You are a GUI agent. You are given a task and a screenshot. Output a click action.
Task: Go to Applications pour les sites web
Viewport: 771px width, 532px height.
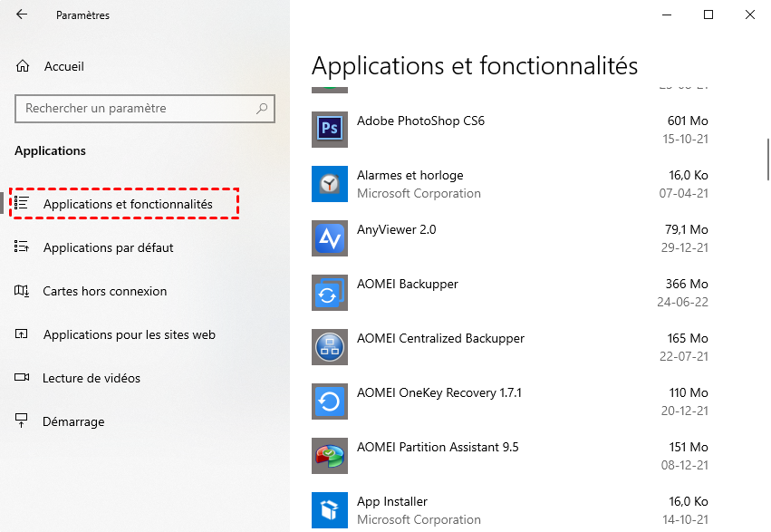[129, 334]
